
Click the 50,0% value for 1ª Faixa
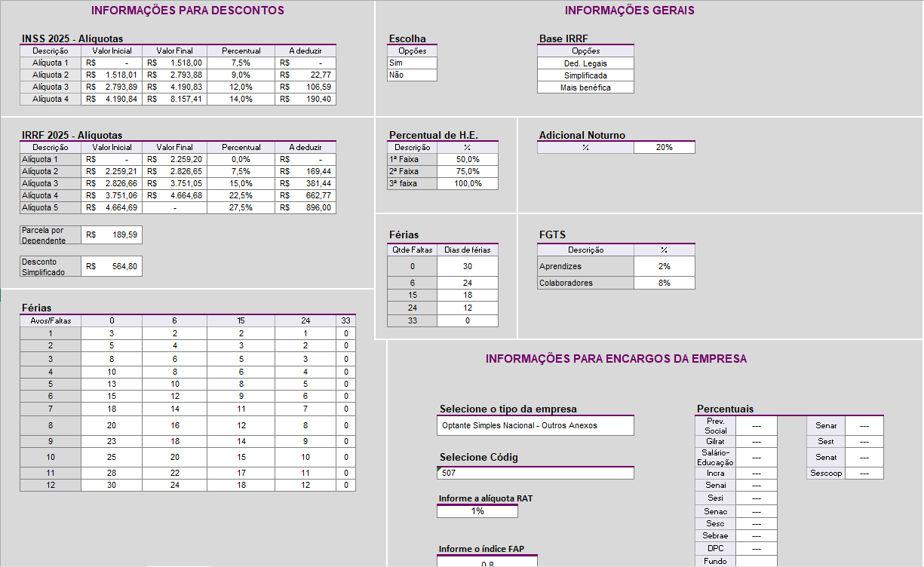point(468,160)
